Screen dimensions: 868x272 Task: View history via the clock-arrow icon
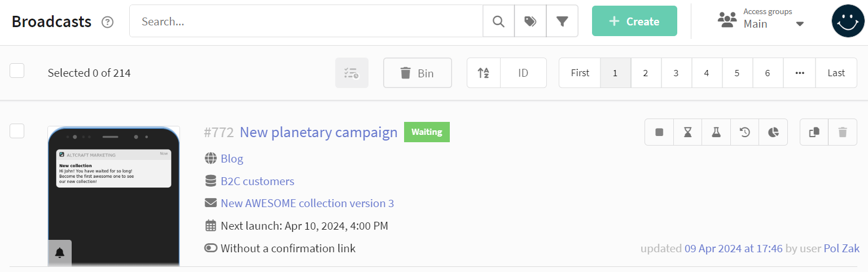745,132
